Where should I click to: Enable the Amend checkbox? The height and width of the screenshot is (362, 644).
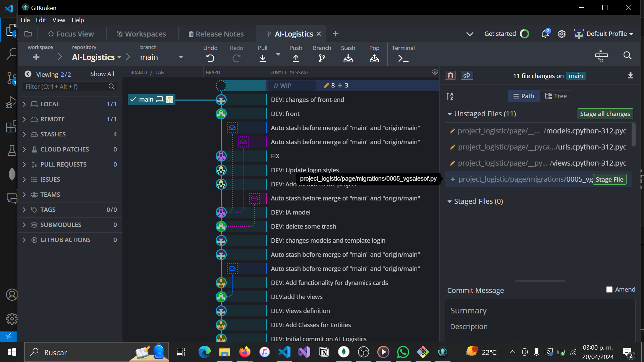point(609,290)
